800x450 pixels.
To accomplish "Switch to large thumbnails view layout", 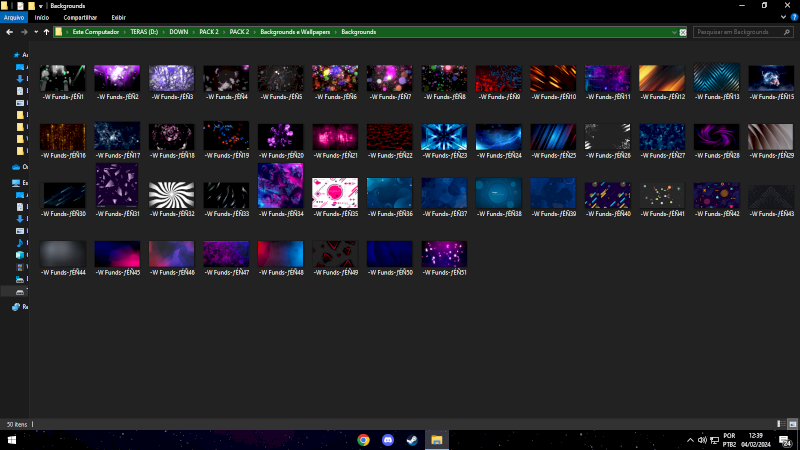I will click(791, 424).
